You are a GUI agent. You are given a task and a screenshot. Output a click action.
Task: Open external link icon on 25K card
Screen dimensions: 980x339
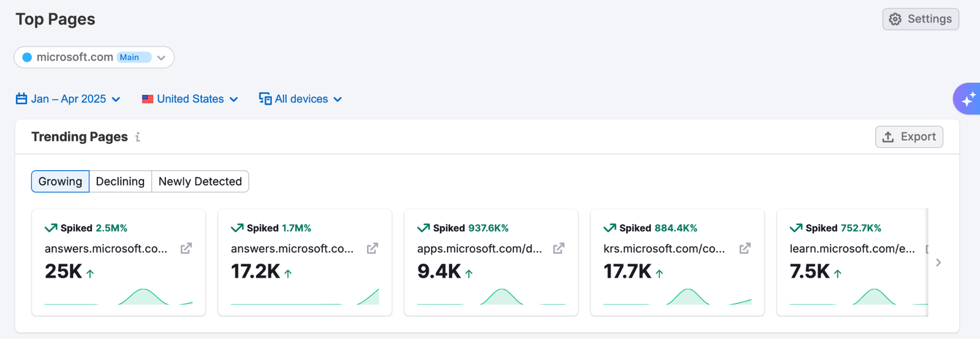point(186,248)
